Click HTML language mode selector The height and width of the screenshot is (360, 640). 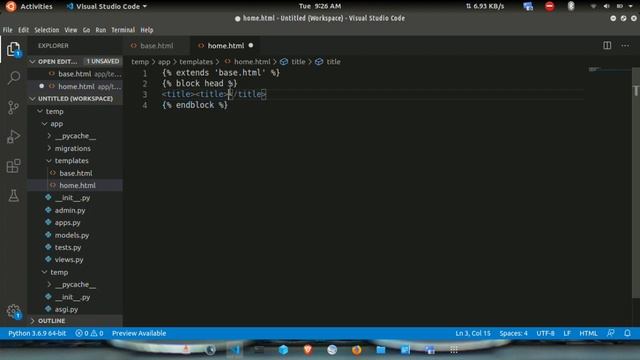point(588,333)
